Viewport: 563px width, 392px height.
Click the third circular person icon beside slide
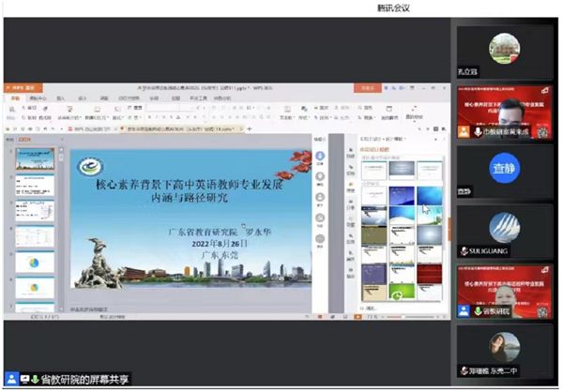pos(320,197)
